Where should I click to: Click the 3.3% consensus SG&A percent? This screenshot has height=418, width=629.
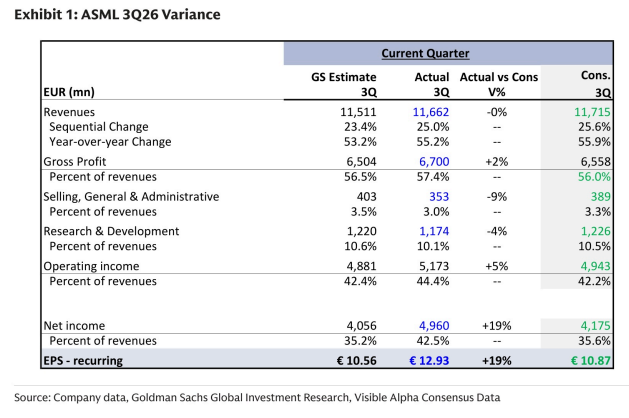pos(598,211)
